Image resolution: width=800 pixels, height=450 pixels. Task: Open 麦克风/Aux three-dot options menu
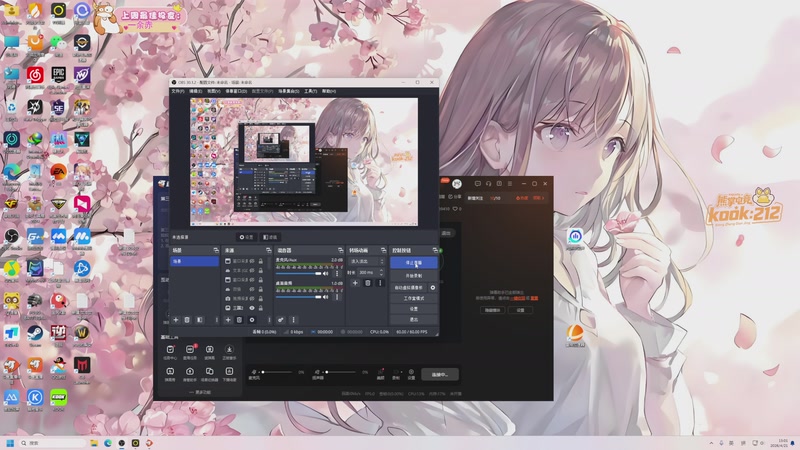click(x=337, y=274)
